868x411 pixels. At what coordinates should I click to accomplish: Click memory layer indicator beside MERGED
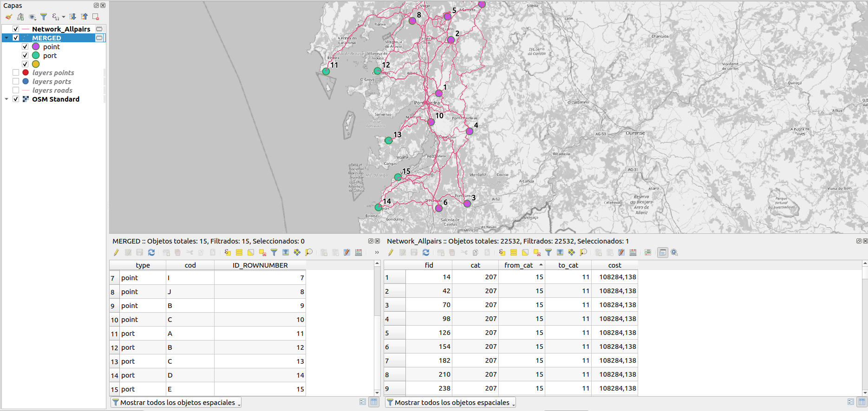99,38
